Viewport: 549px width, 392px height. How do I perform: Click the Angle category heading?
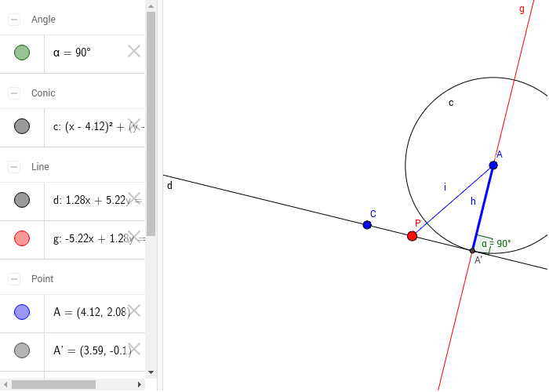pyautogui.click(x=43, y=20)
